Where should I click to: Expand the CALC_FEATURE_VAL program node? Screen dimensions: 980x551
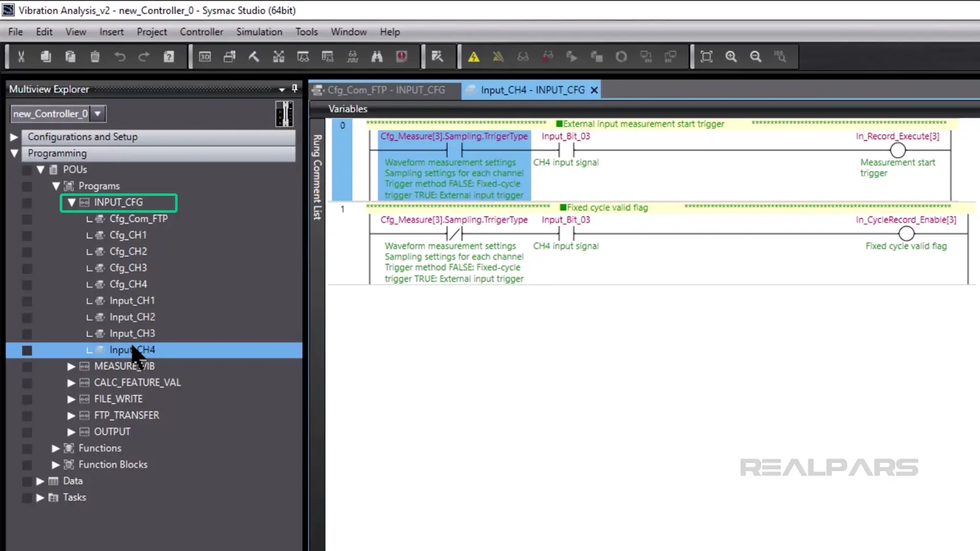(x=71, y=383)
